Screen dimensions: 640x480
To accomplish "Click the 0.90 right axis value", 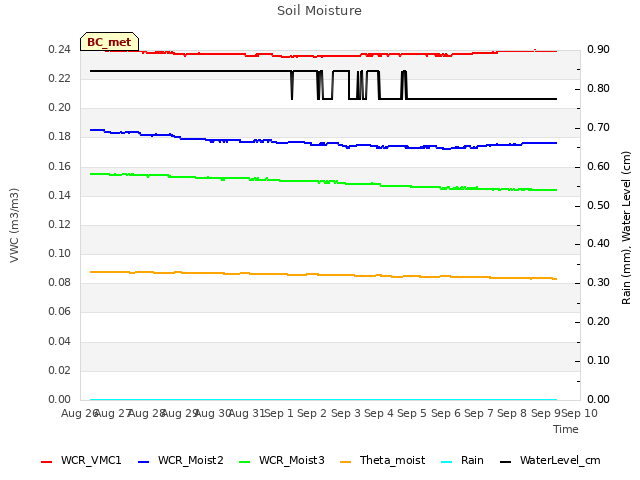I will tap(598, 49).
